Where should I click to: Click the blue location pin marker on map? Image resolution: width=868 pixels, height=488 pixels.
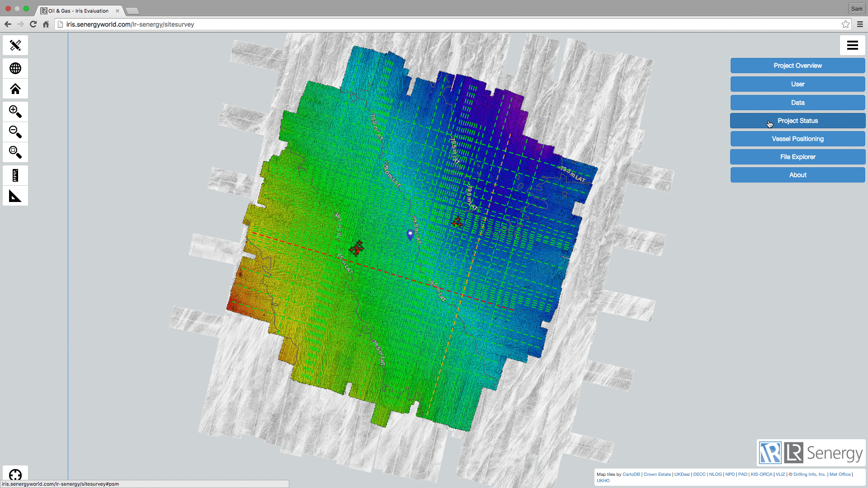coord(410,234)
